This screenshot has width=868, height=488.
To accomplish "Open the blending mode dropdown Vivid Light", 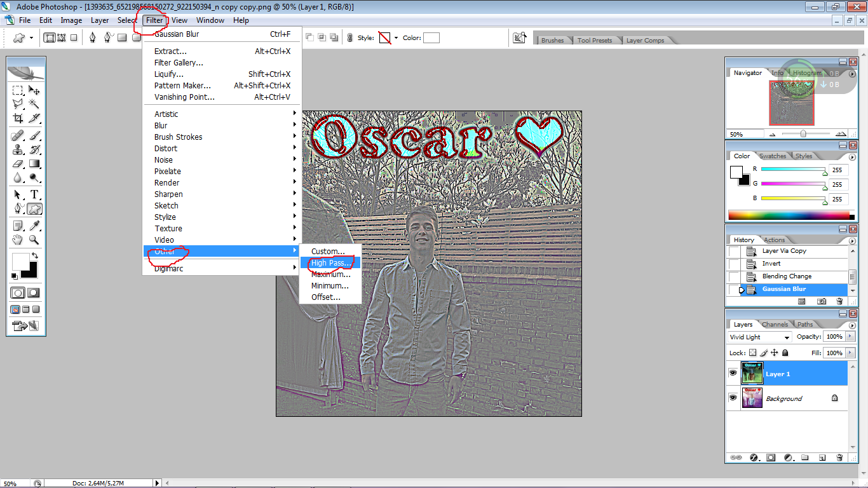I will point(759,337).
